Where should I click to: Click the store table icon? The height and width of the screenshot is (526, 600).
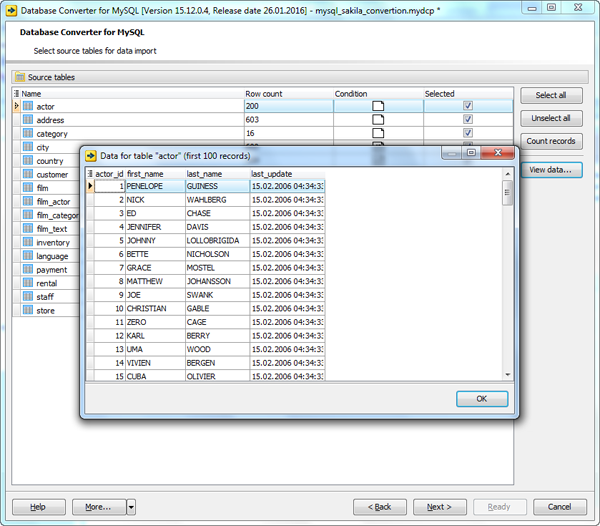coord(28,310)
